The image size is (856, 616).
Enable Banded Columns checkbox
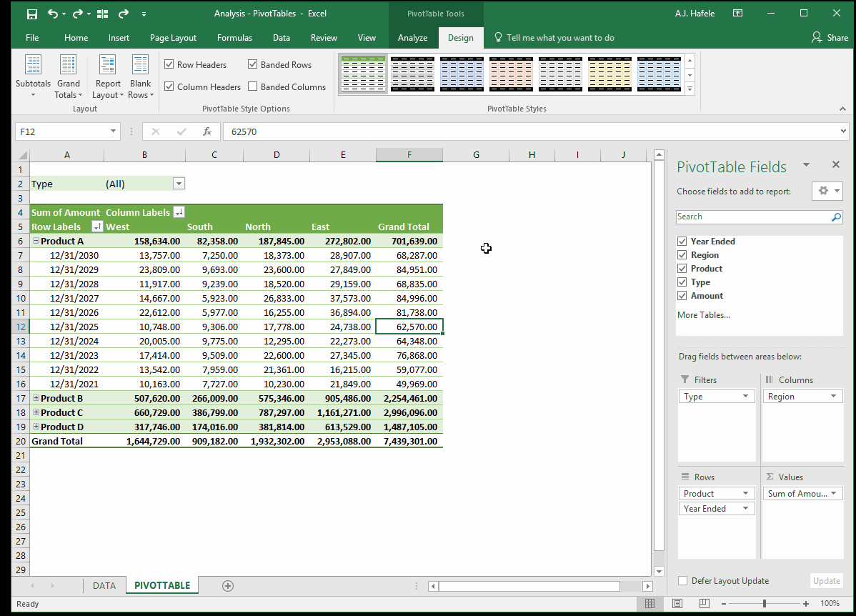click(252, 86)
